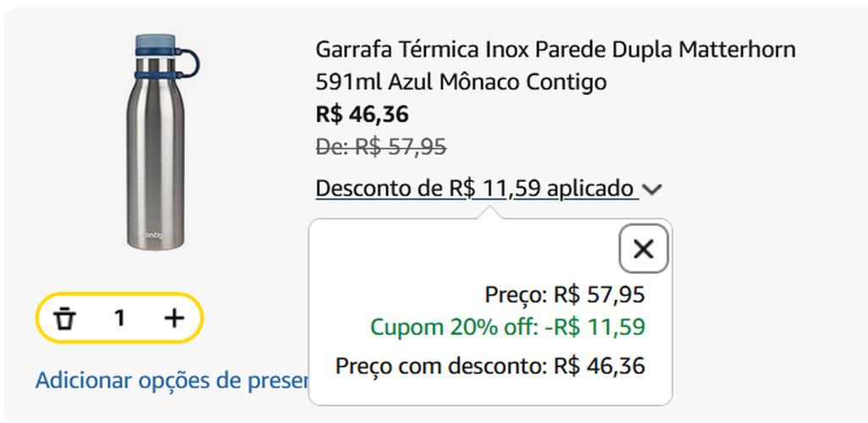868x423 pixels.
Task: Click the blue lid of the bottle
Action: click(x=157, y=43)
